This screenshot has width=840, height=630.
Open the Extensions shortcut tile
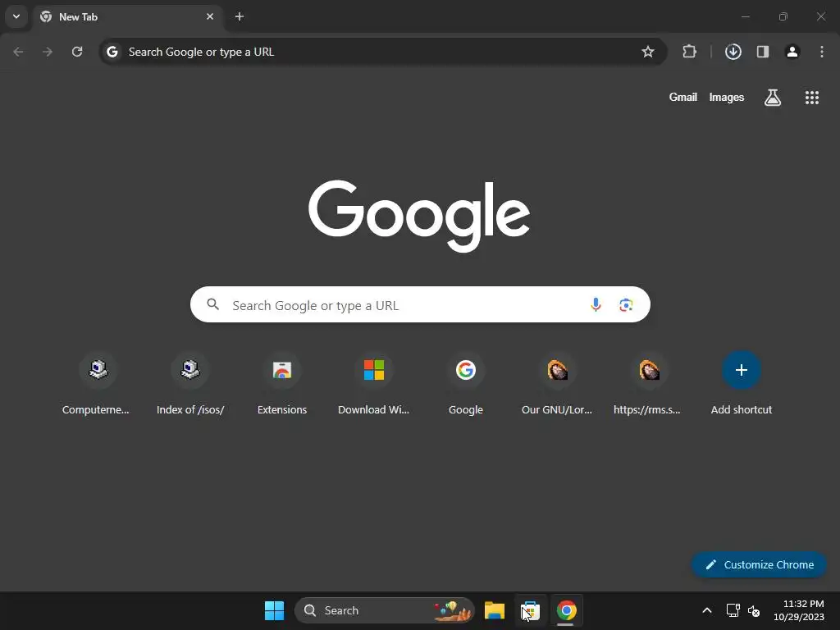[x=282, y=384]
